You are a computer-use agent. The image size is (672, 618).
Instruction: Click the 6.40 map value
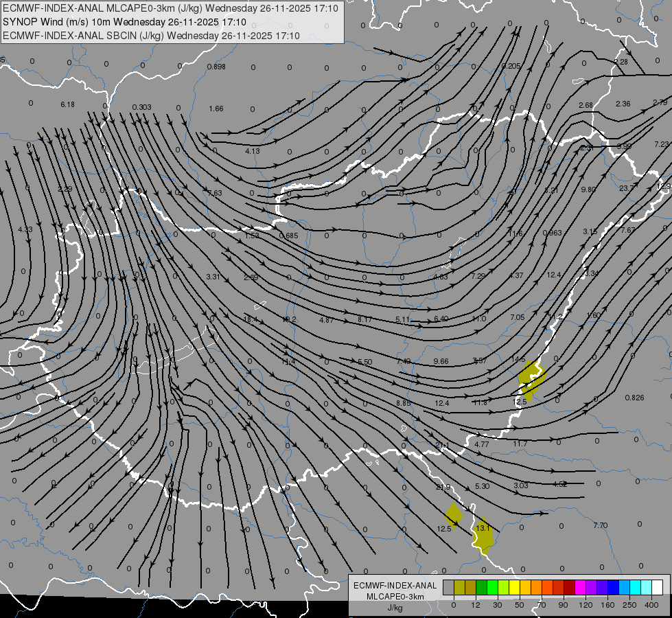pos(441,318)
